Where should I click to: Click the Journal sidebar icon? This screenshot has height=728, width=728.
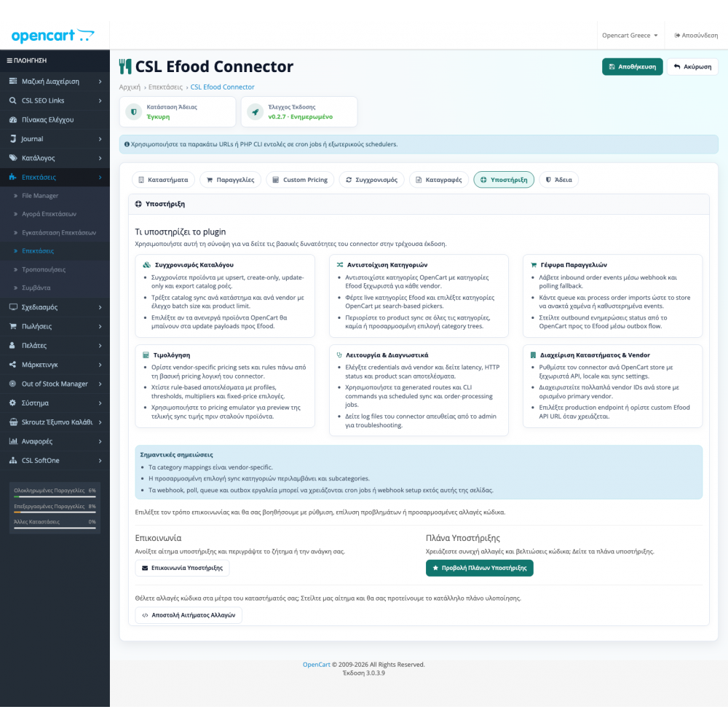[x=13, y=139]
